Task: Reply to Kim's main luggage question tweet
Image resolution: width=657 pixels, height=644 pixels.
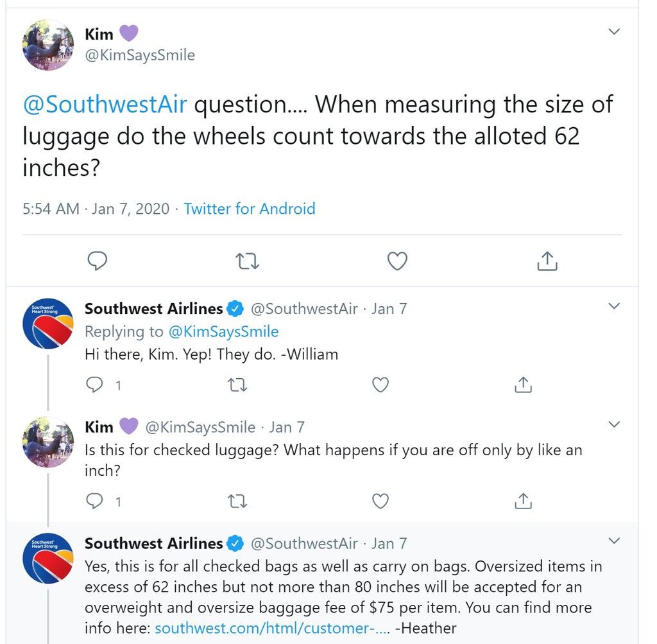Action: pyautogui.click(x=98, y=261)
